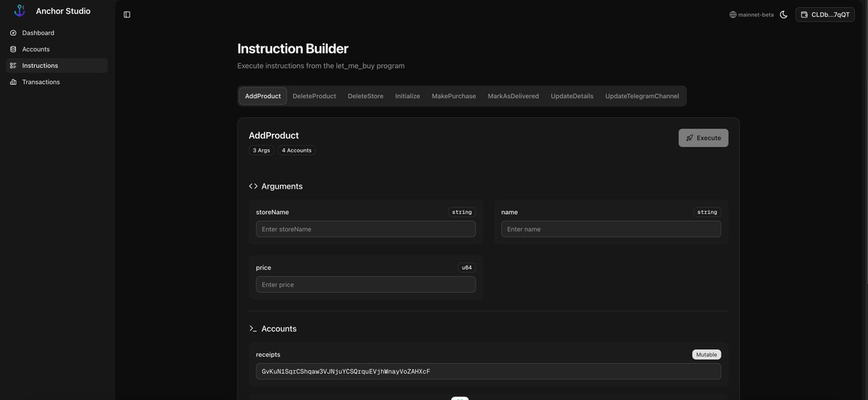Click the 4 Accounts badge
Viewport: 868px width, 400px height.
click(x=297, y=150)
